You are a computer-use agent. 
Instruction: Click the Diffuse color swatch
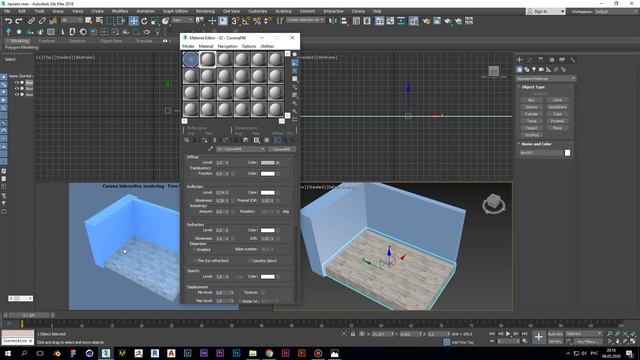[268, 162]
